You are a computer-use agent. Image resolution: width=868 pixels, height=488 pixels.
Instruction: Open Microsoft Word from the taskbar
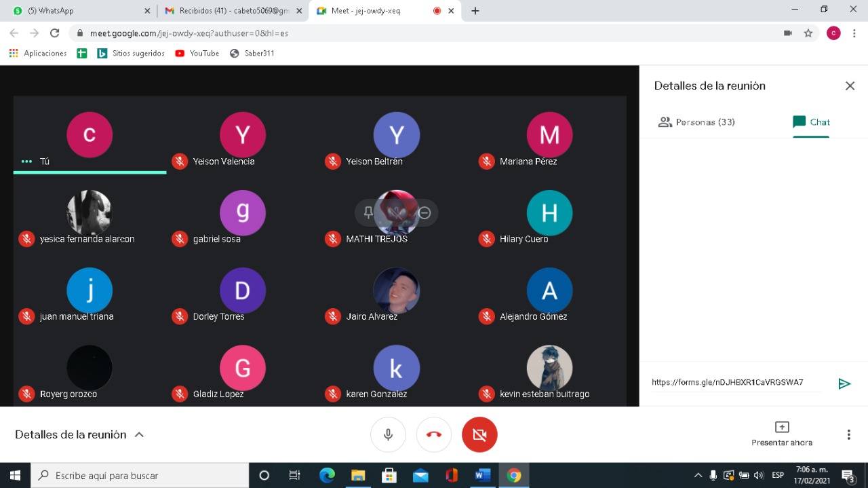(482, 475)
